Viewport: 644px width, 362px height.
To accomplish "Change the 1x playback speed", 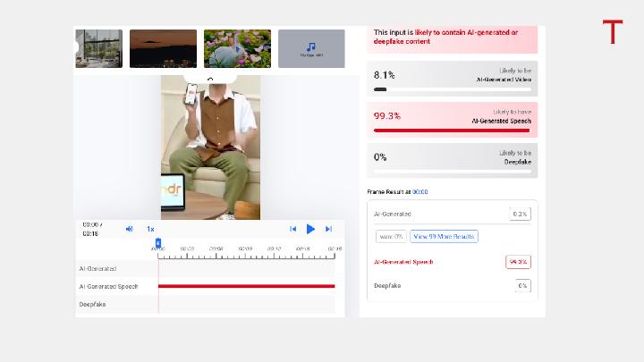I will coord(150,229).
